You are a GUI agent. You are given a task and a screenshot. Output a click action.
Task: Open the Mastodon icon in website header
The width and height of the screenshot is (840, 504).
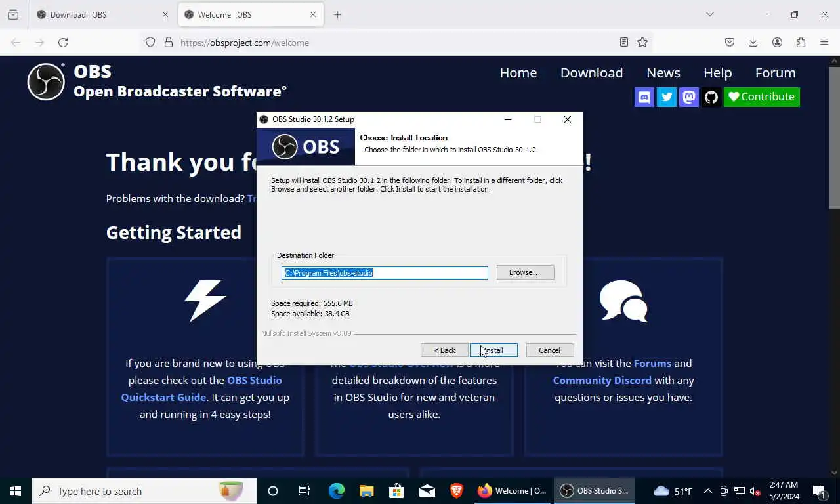[x=689, y=97]
